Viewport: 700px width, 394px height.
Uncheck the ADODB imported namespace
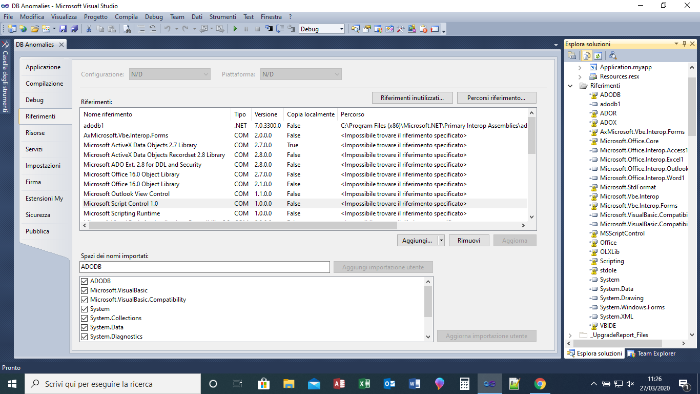[84, 281]
